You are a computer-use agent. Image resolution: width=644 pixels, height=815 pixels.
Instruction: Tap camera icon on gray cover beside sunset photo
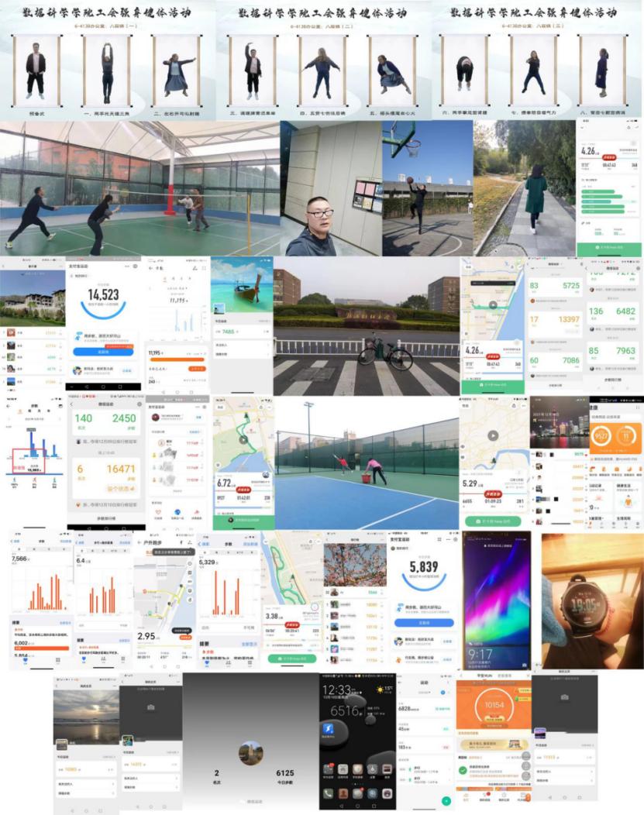151,707
